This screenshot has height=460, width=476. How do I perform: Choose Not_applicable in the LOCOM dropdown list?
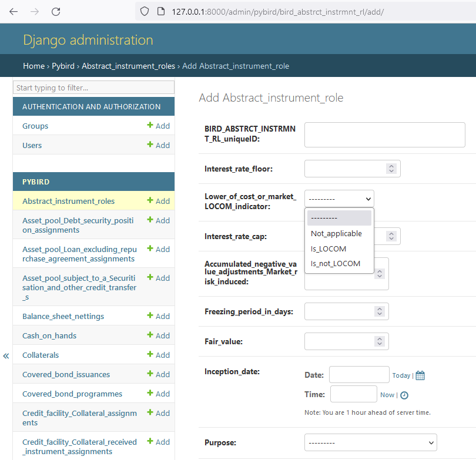click(x=336, y=233)
